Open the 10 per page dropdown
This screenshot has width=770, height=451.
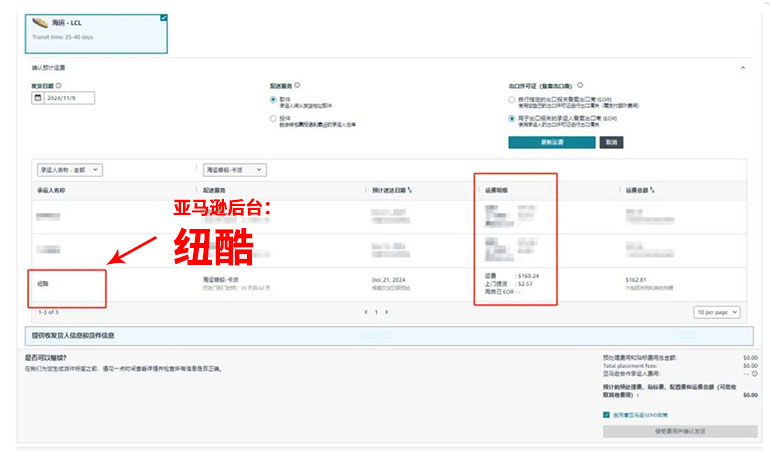(716, 312)
